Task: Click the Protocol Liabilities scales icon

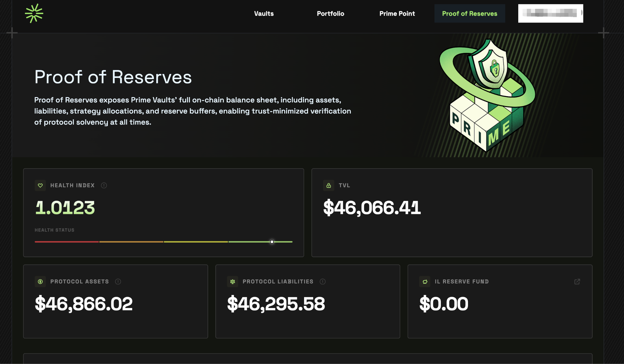Action: click(x=232, y=282)
